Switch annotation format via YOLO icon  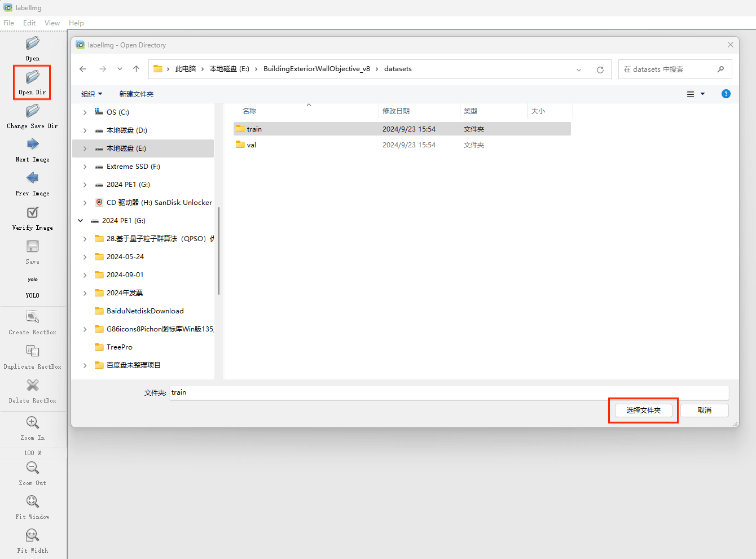point(33,280)
